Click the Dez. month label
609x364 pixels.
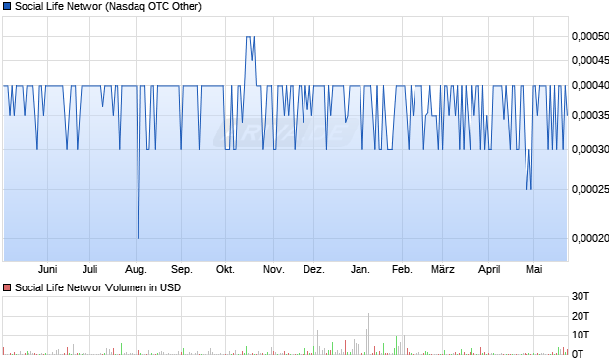[313, 269]
